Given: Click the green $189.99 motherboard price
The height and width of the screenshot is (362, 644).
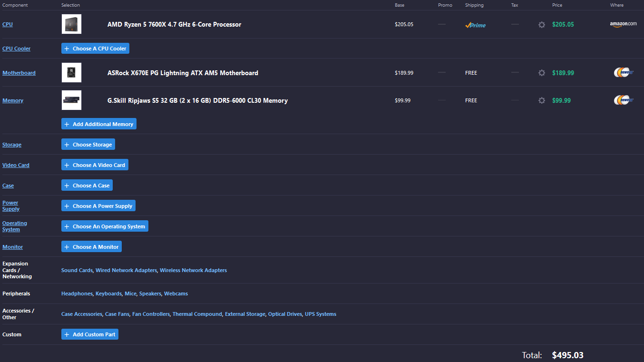Looking at the screenshot, I should click(x=563, y=73).
